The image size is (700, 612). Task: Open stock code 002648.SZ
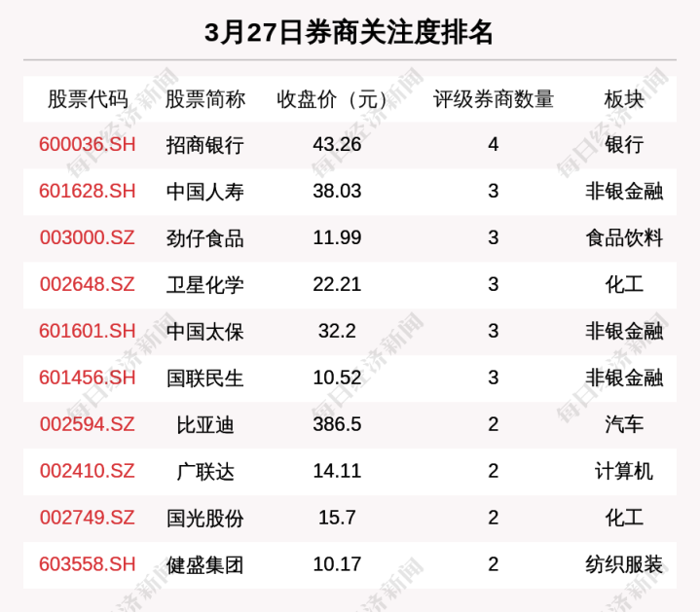88,284
